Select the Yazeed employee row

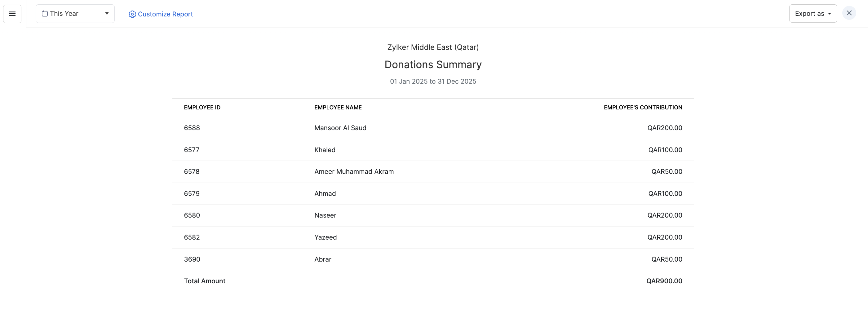pos(325,237)
